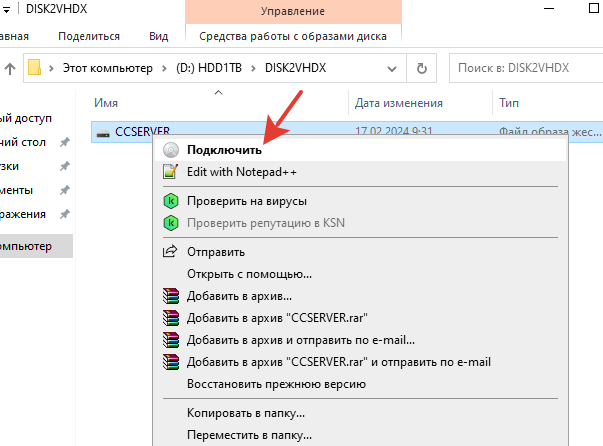Choose Добавить в архив и отправить по e-mail...
The height and width of the screenshot is (446, 603).
click(360, 340)
